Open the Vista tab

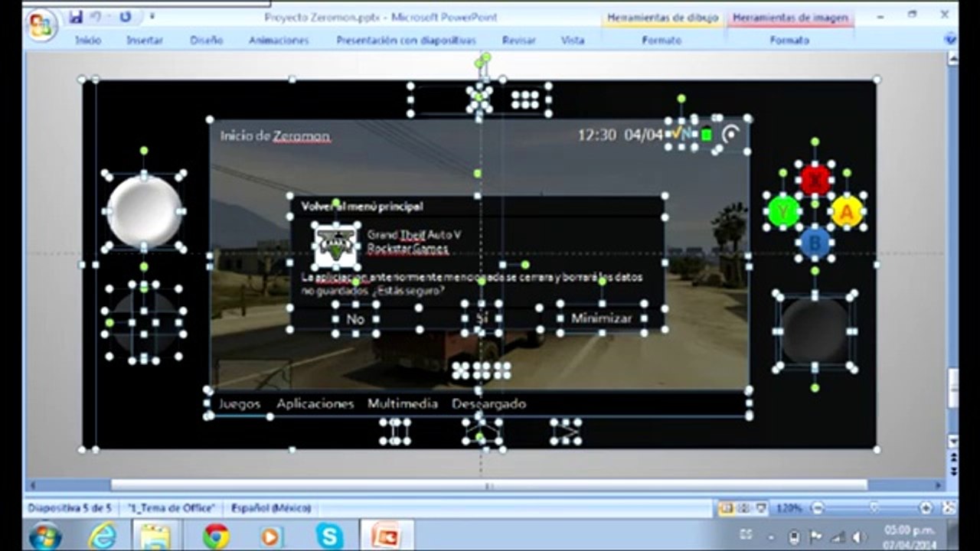tap(572, 41)
